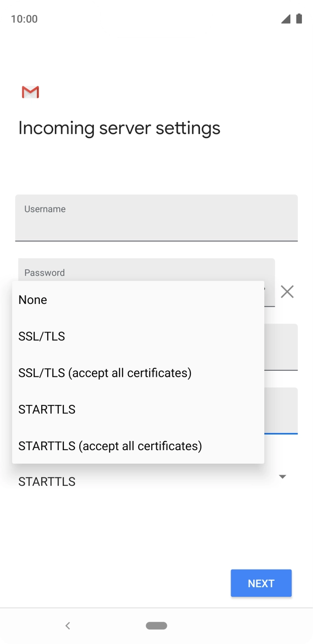Select None from the security list
313x644 pixels.
[33, 299]
